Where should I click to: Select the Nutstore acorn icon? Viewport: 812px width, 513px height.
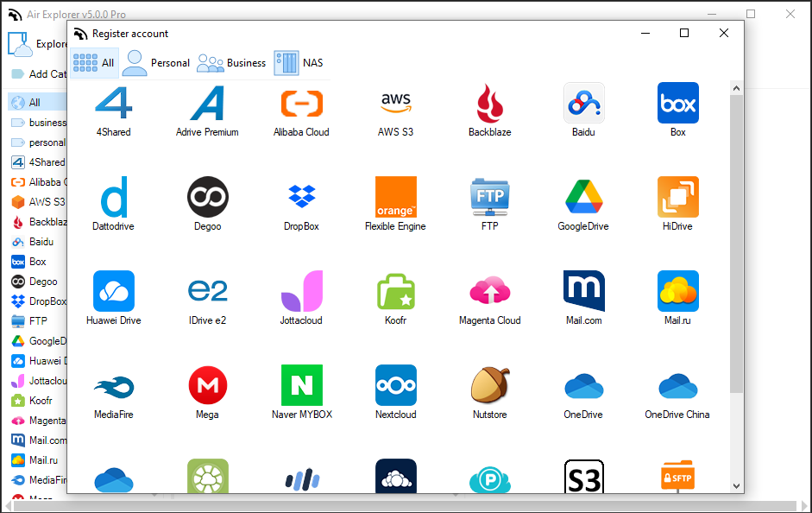click(490, 385)
